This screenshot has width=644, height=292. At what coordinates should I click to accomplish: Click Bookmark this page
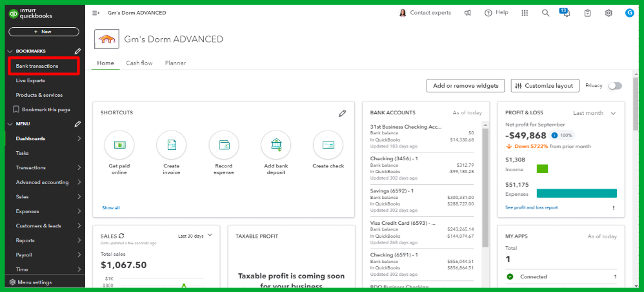tap(41, 110)
